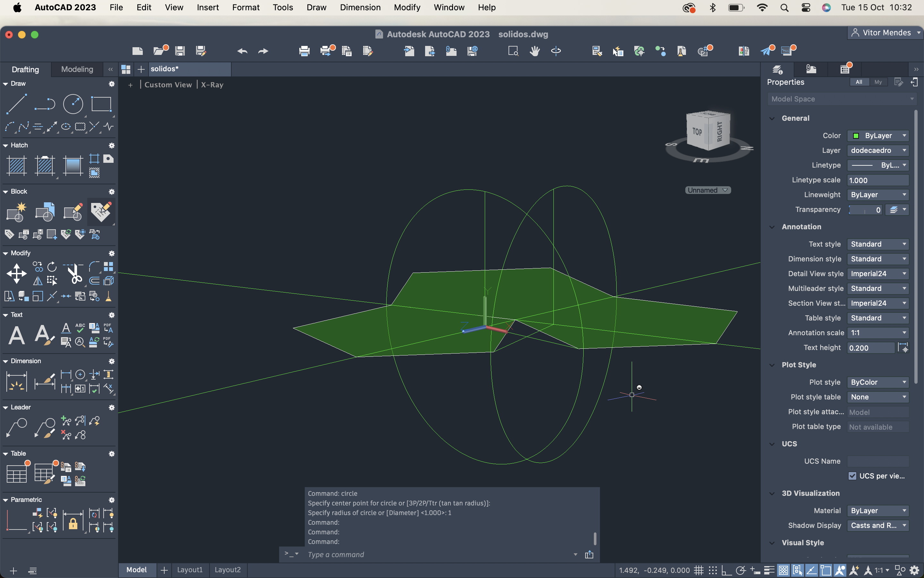Open the Dimension menu

tap(360, 7)
